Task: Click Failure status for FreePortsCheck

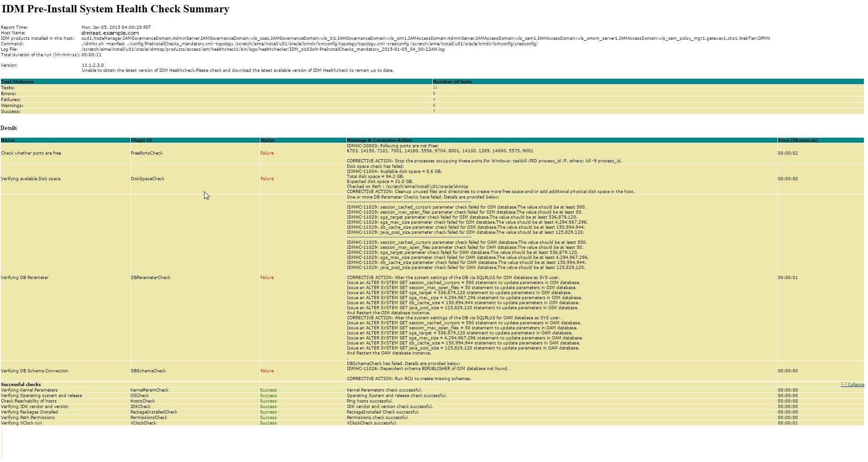Action: (x=267, y=153)
